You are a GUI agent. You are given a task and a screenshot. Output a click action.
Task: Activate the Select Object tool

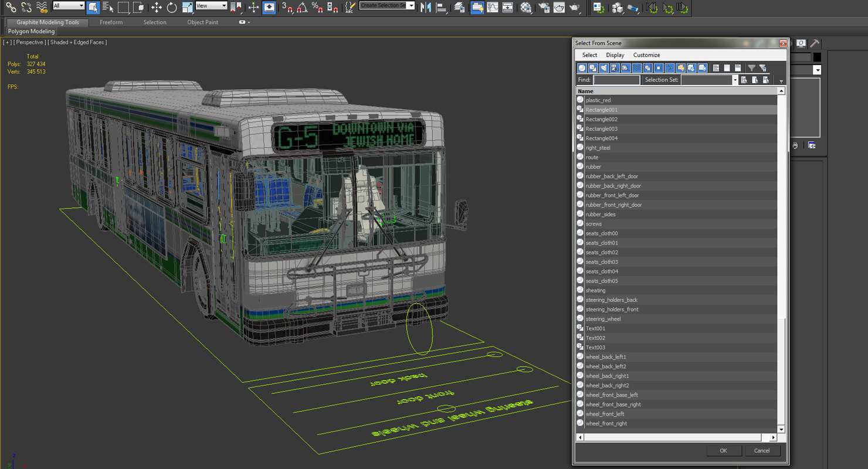click(93, 7)
